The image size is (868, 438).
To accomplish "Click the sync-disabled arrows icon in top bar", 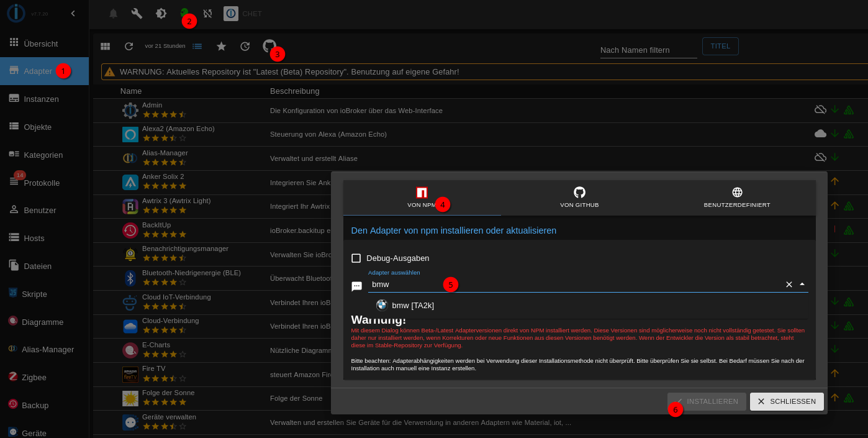I will (207, 13).
